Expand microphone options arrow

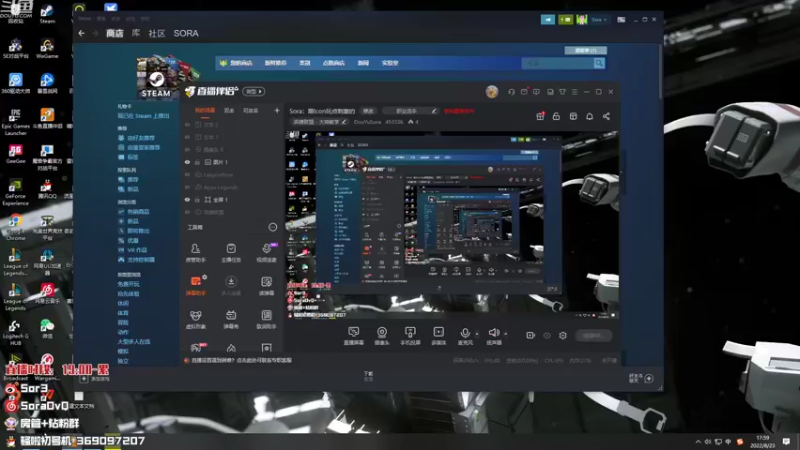pos(477,334)
